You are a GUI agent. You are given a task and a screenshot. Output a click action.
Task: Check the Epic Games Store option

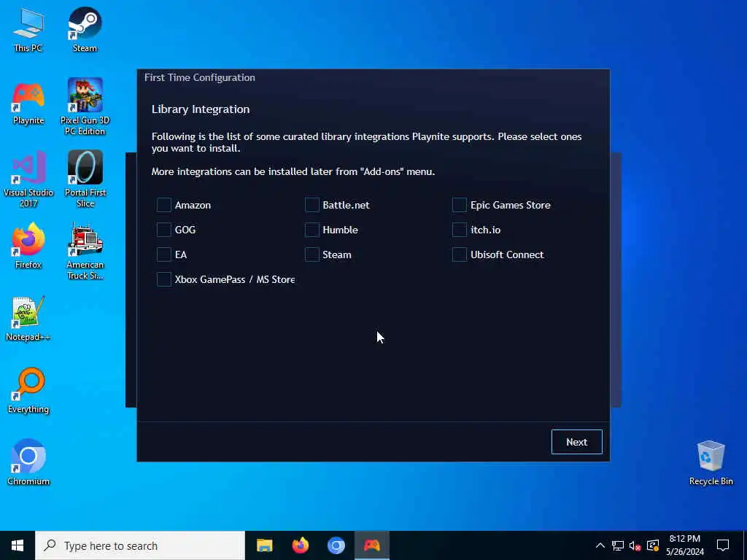460,205
